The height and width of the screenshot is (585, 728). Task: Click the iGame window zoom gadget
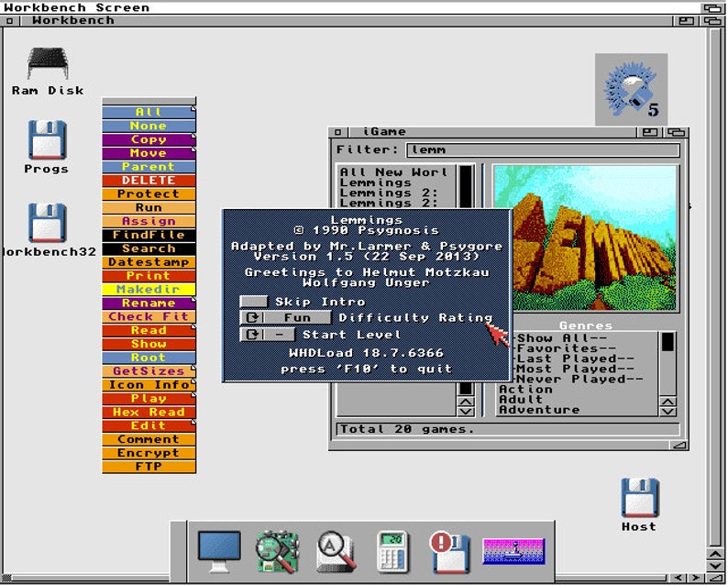click(650, 132)
